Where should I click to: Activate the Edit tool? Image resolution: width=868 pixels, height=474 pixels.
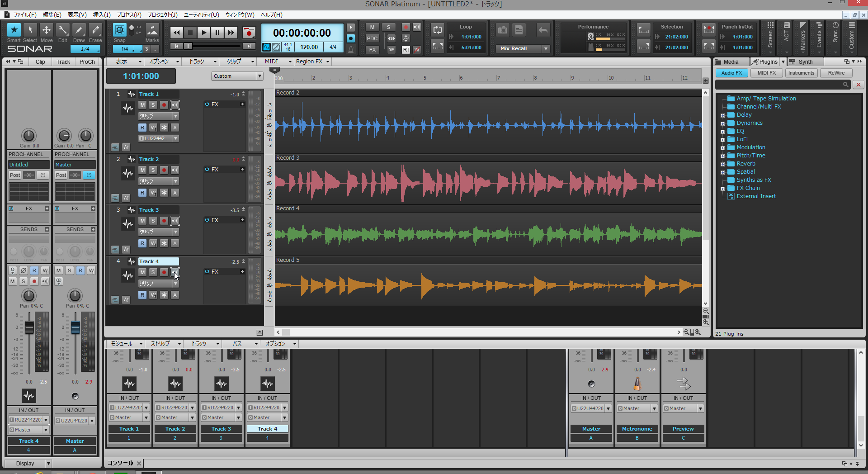(63, 30)
